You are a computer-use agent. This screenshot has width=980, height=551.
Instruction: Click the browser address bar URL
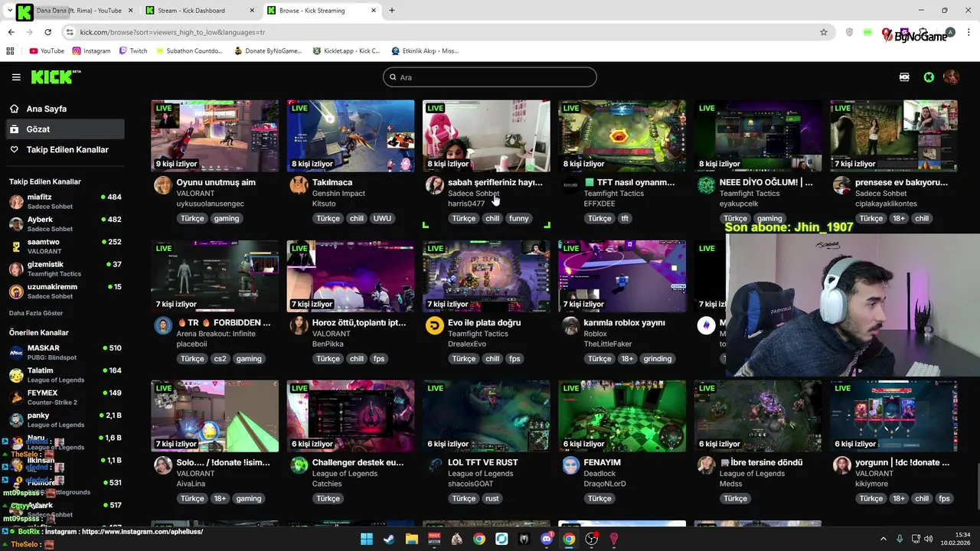[x=173, y=32]
